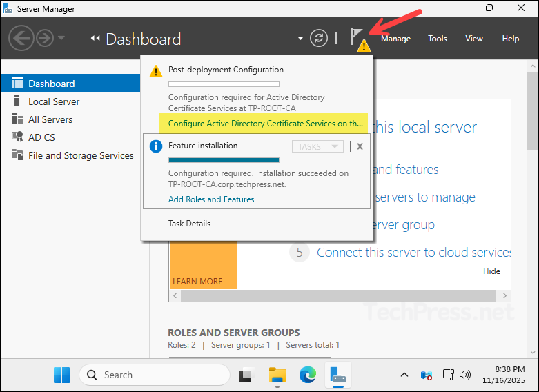The width and height of the screenshot is (539, 392).
Task: Click the network tray icon
Action: click(449, 375)
